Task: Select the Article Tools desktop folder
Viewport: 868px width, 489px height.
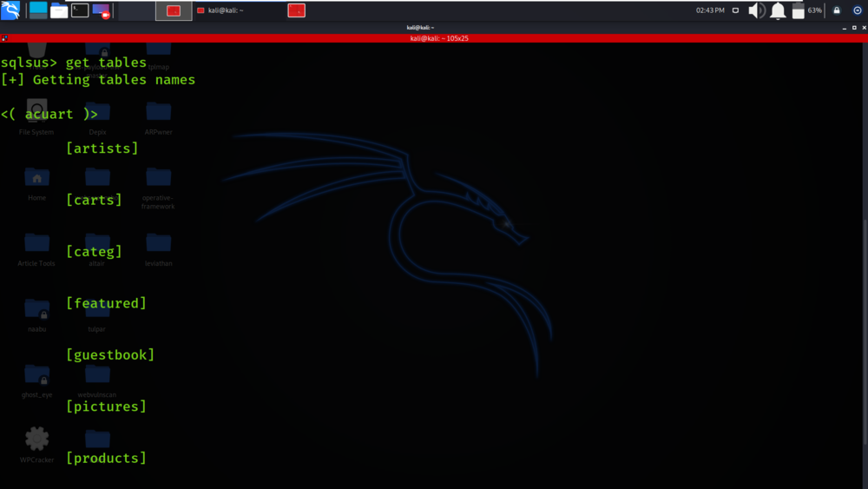Action: [36, 249]
